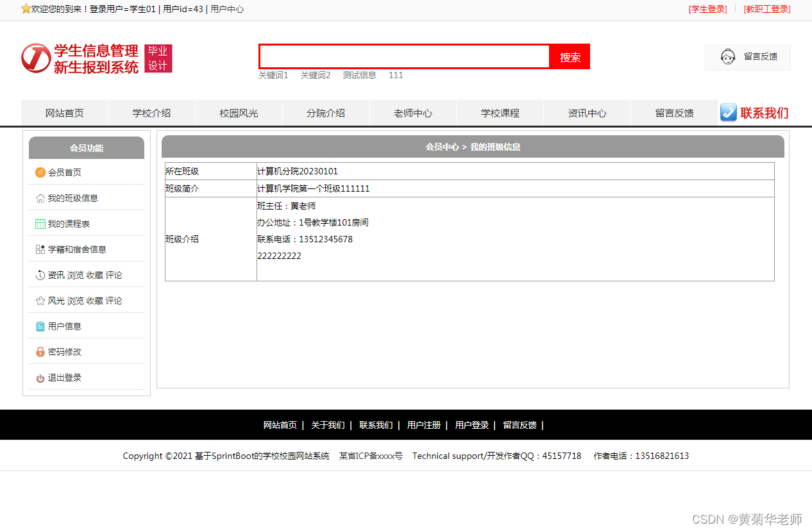Click the orange icon beside 会员首页
The image size is (812, 532).
click(40, 172)
